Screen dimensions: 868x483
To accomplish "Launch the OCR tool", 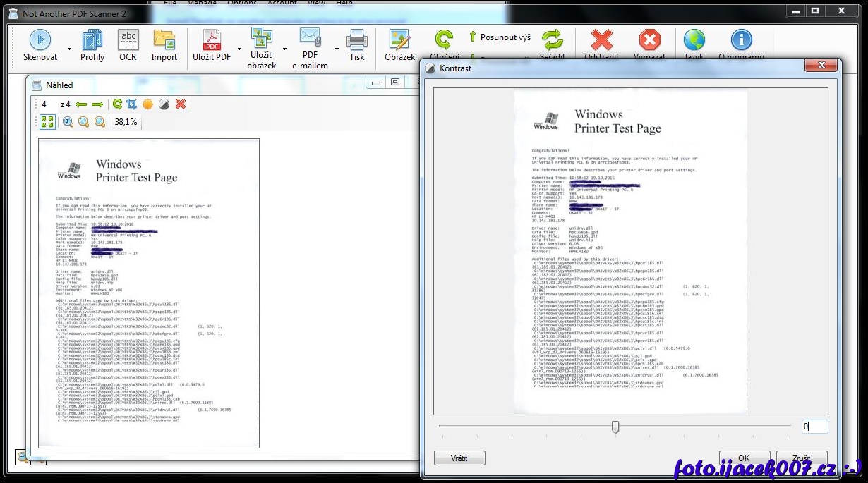I will [128, 45].
